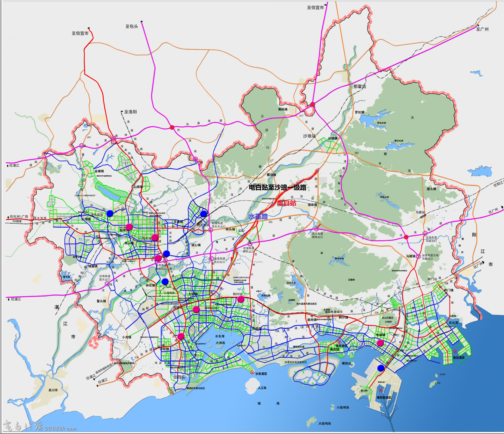Click the blue 水霞路 label
504x434 pixels.
click(258, 216)
